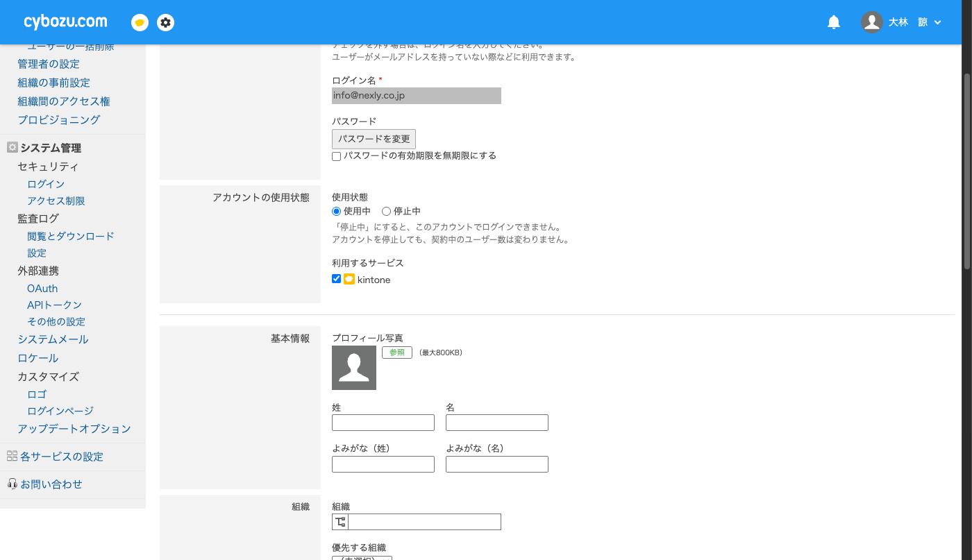Image resolution: width=972 pixels, height=560 pixels.
Task: Click the 組織 text input field
Action: tap(424, 522)
